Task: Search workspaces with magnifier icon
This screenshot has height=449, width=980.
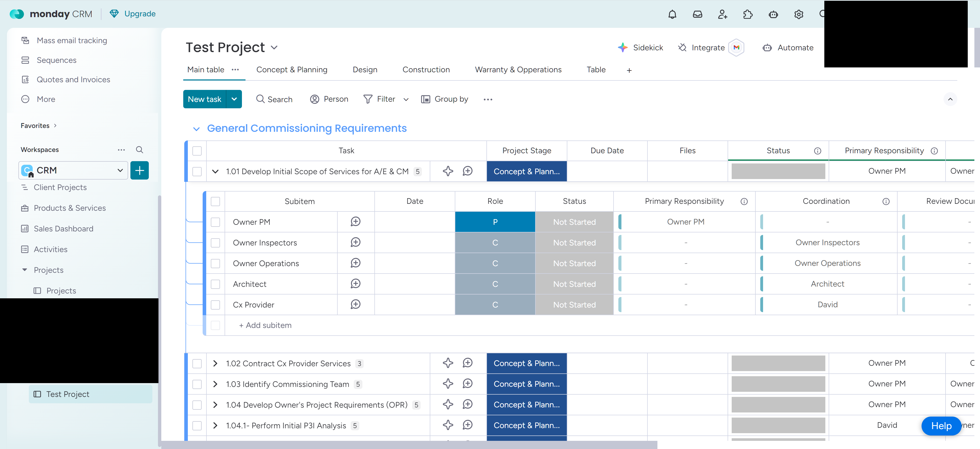Action: (140, 150)
